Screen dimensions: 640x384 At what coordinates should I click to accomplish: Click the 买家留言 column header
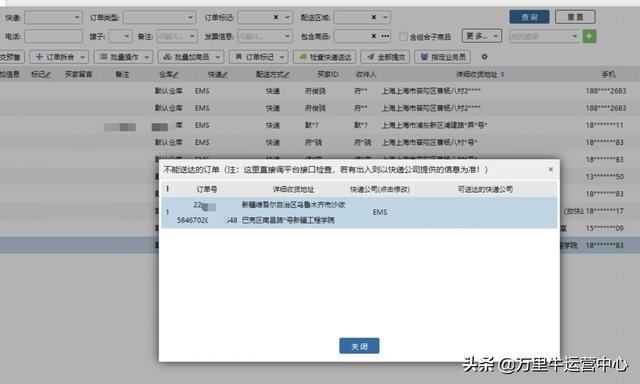coord(78,74)
